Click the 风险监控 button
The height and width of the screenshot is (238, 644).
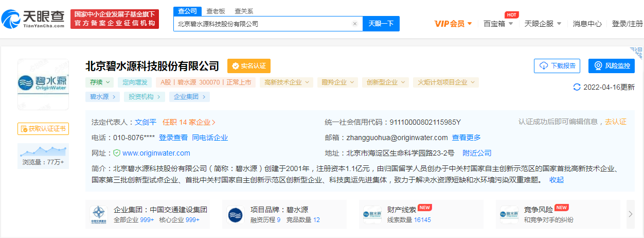(x=612, y=66)
